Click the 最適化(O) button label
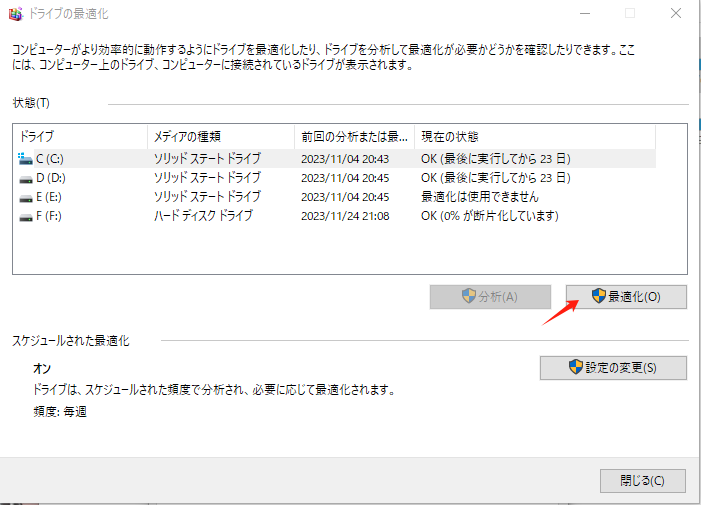This screenshot has height=505, width=701. click(x=634, y=296)
